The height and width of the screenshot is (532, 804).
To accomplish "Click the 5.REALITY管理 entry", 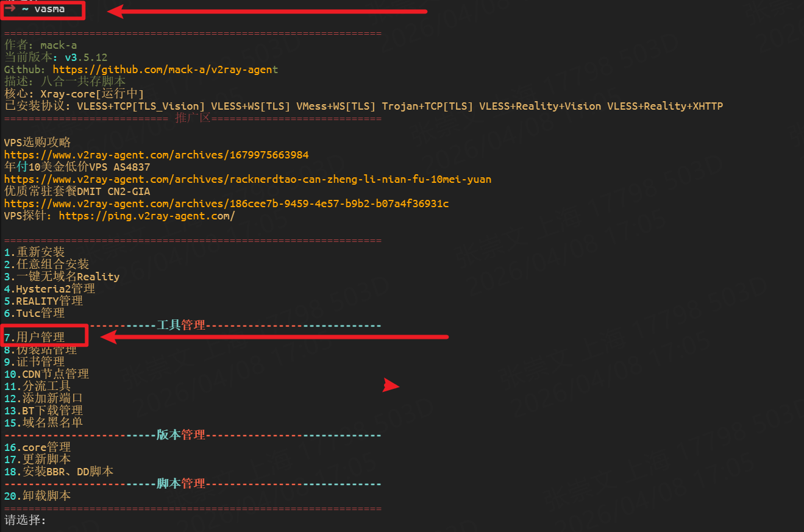I will pos(43,300).
